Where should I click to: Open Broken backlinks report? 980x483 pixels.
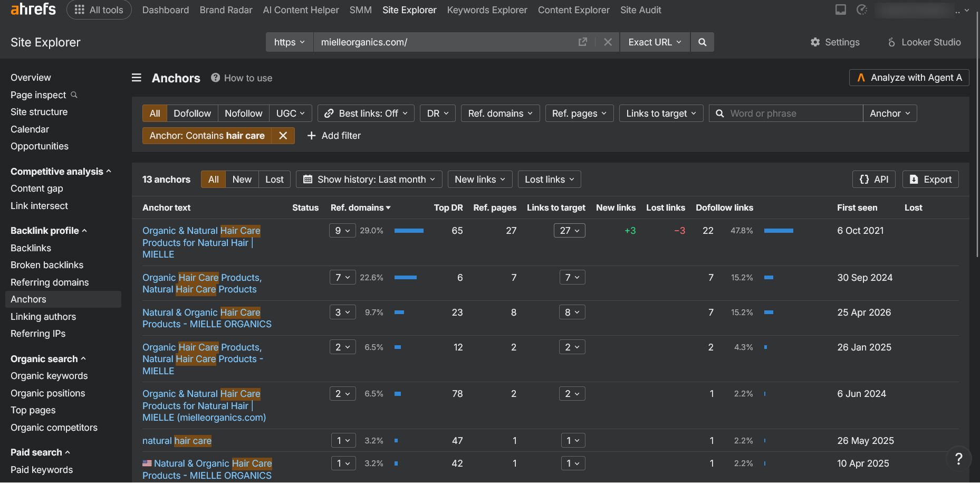click(47, 265)
